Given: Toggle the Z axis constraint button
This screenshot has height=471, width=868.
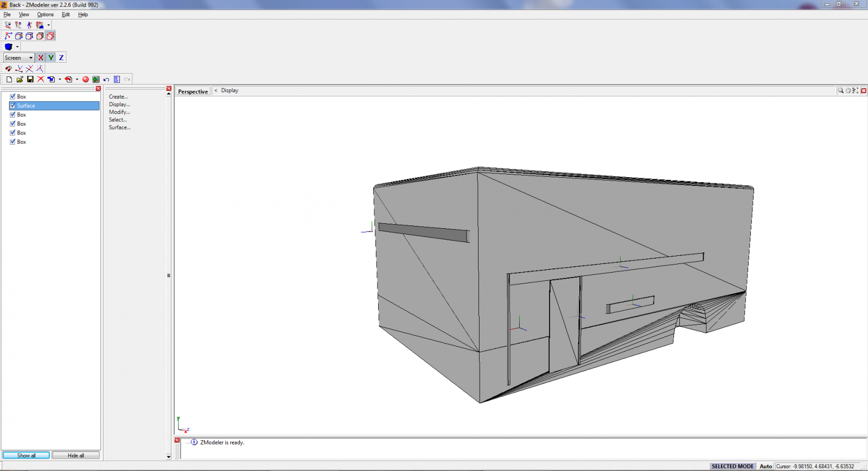Looking at the screenshot, I should [x=61, y=57].
